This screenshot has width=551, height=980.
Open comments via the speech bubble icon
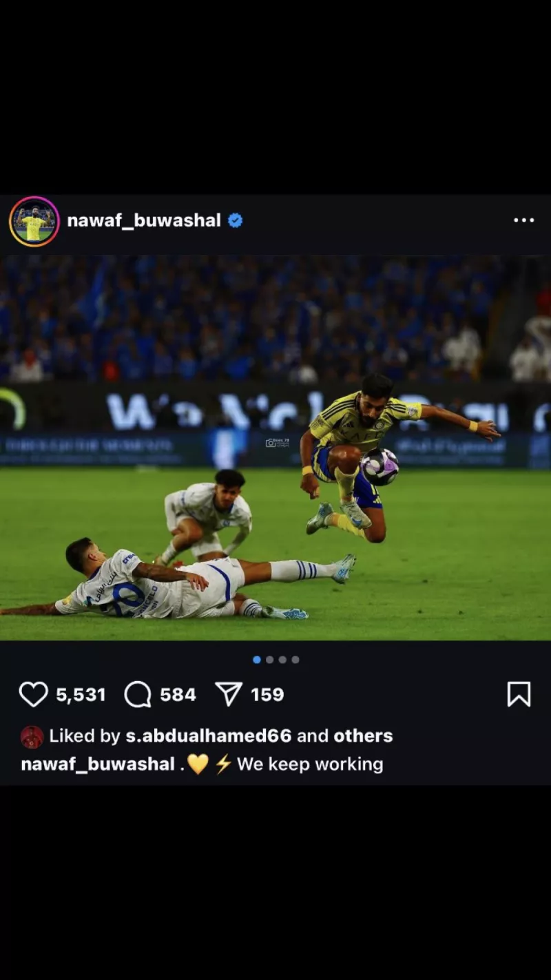click(x=138, y=694)
